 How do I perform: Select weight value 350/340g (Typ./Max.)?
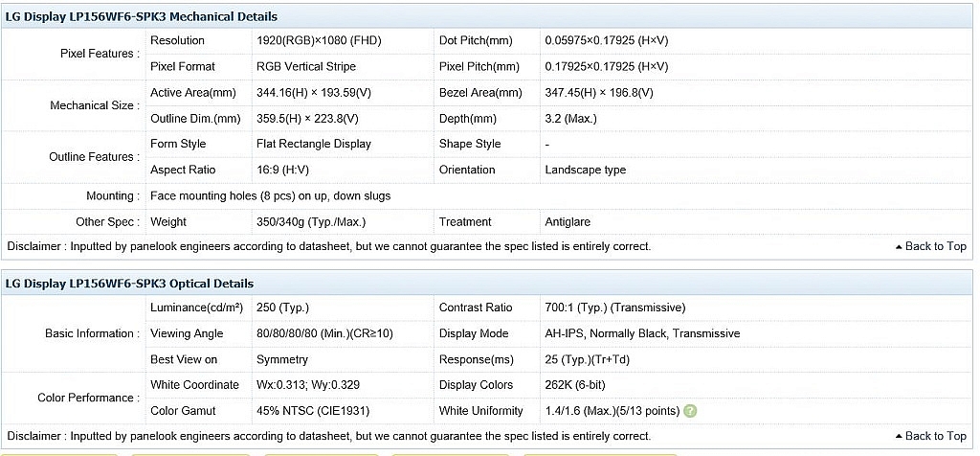[311, 222]
